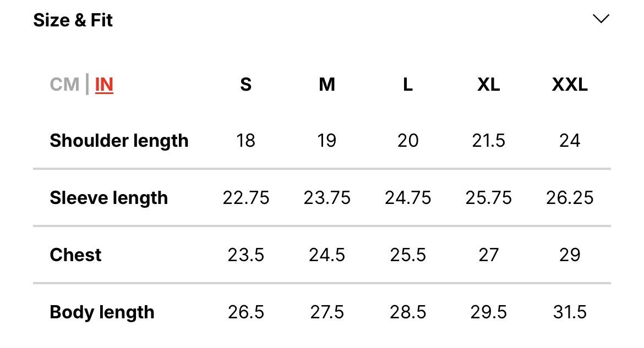Select the S size column header
This screenshot has height=348, width=644.
245,85
